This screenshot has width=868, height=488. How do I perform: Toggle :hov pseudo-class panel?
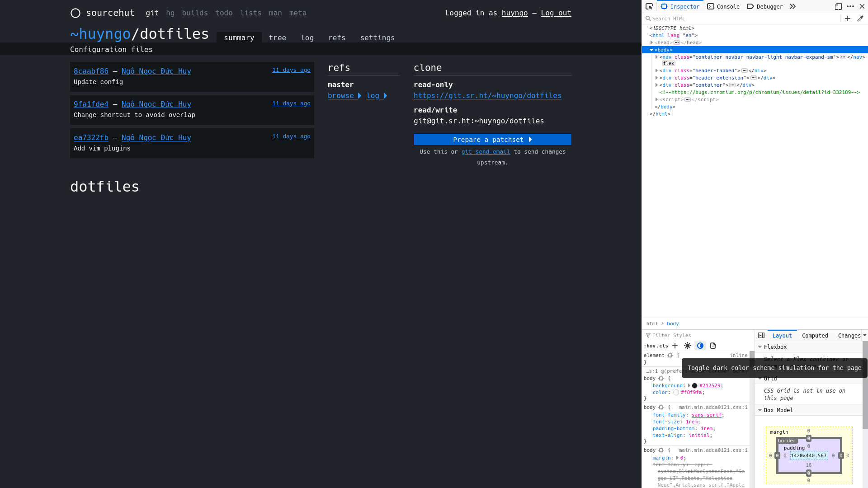[x=649, y=346]
